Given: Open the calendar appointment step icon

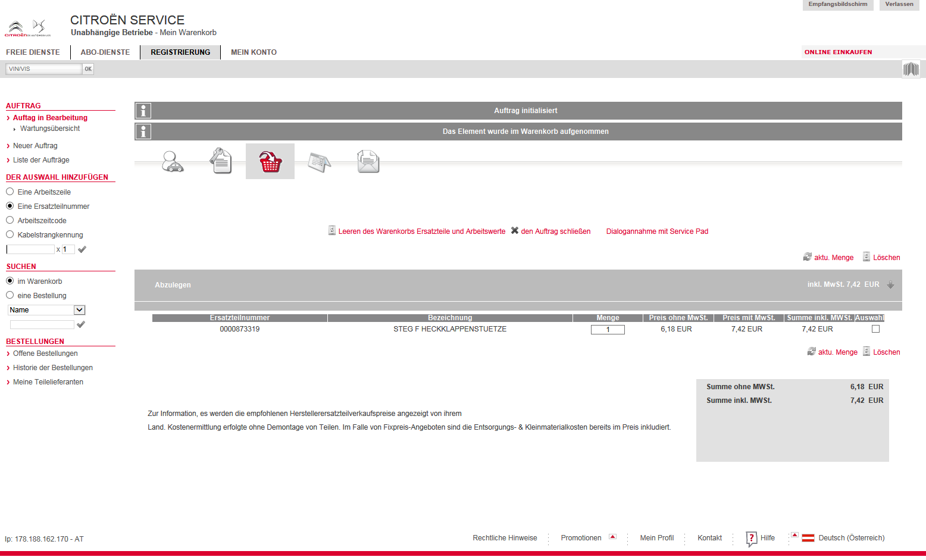Looking at the screenshot, I should 319,161.
